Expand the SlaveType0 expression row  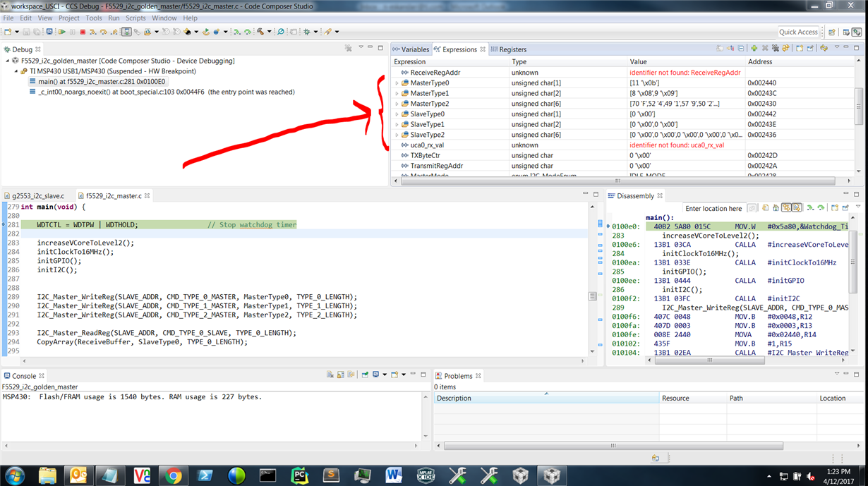coord(397,114)
